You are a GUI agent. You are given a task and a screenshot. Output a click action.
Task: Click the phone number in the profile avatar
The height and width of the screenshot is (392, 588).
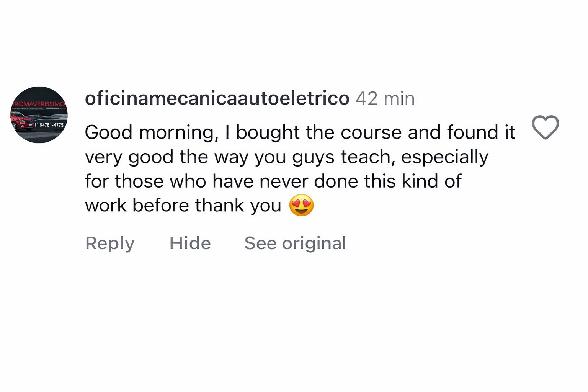[x=49, y=125]
